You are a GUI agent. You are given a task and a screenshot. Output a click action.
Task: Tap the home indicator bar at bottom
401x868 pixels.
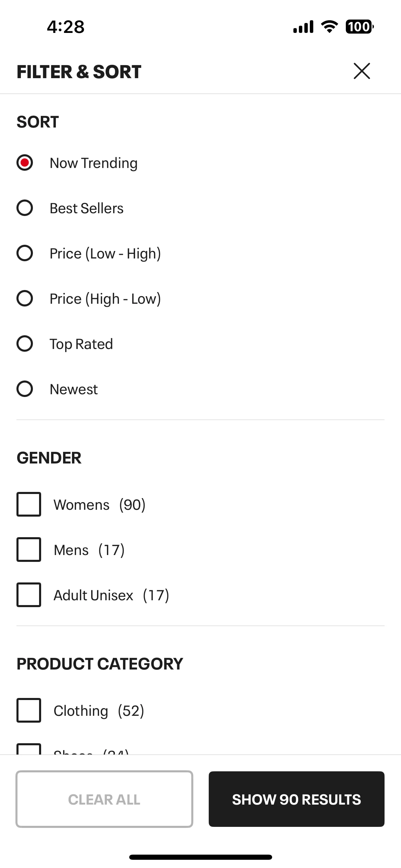point(200,857)
